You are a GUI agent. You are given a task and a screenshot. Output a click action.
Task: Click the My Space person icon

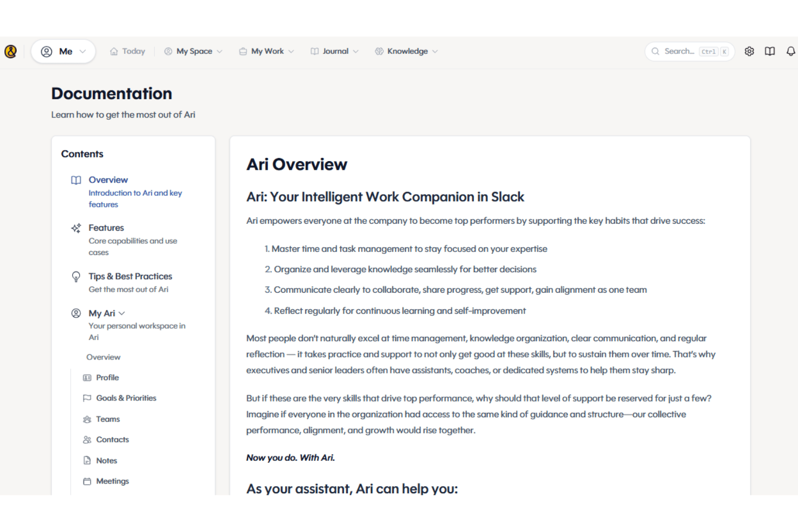tap(168, 51)
